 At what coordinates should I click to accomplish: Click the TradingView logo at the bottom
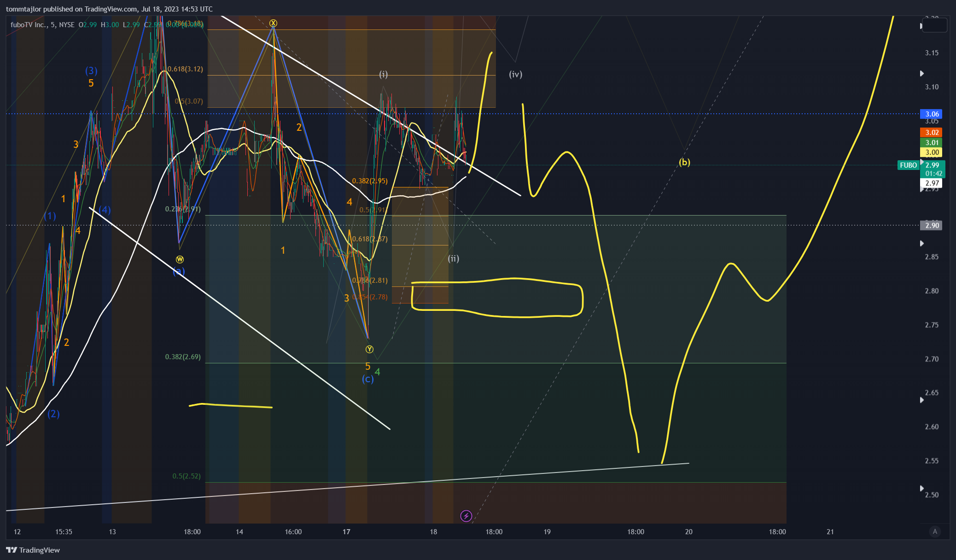[x=33, y=550]
